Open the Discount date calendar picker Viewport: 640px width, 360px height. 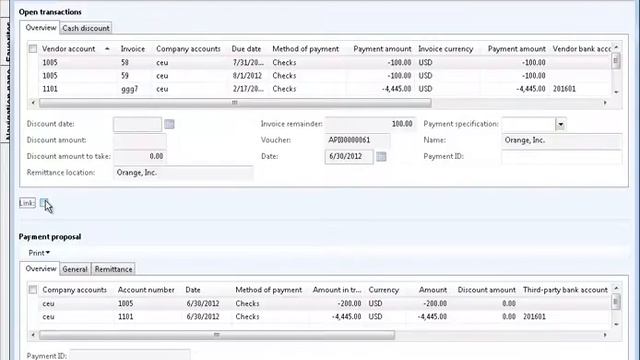[169, 124]
